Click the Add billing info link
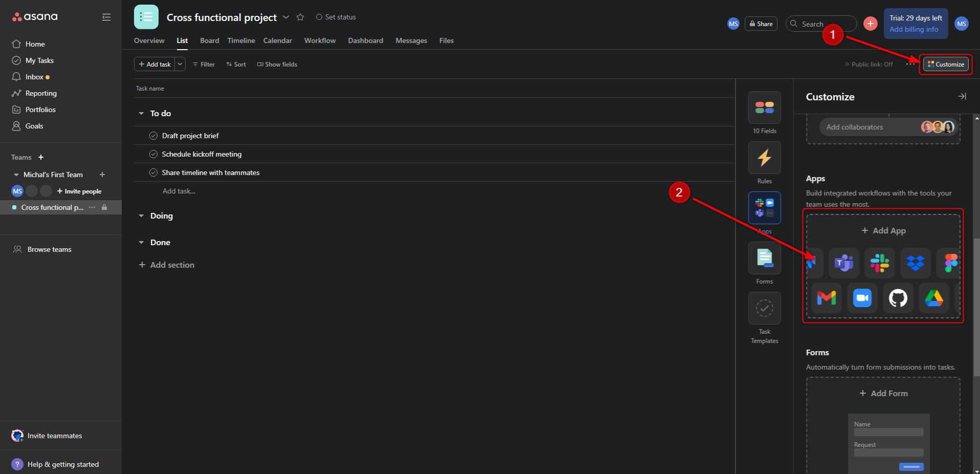The image size is (980, 474). pos(914,30)
